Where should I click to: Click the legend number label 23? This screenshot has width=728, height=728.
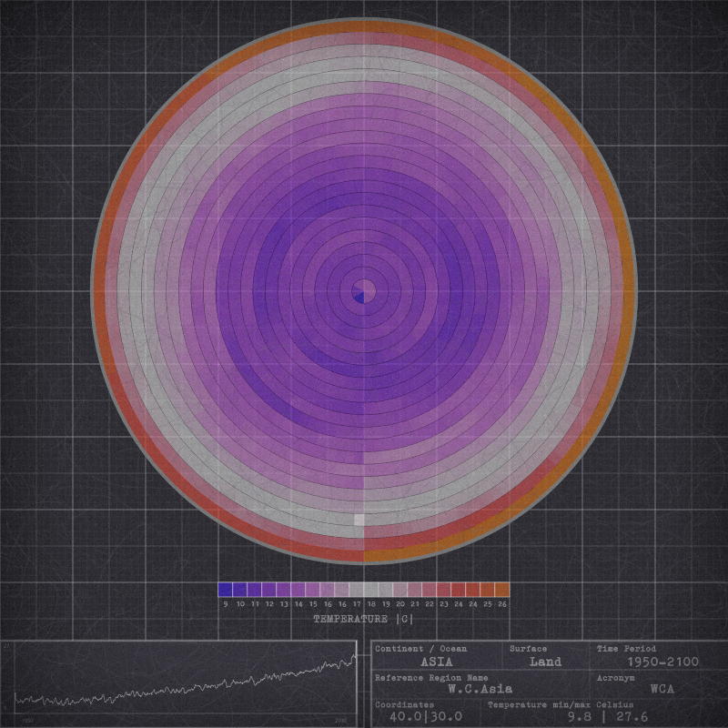tap(444, 604)
